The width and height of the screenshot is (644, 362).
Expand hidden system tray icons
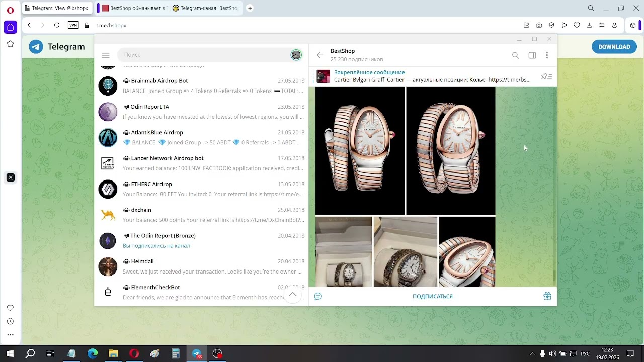point(532,354)
